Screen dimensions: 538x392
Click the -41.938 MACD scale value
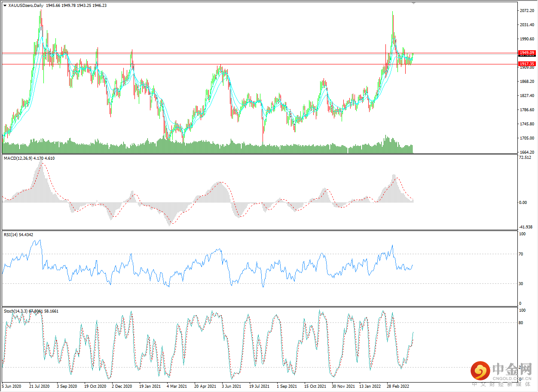pos(526,227)
